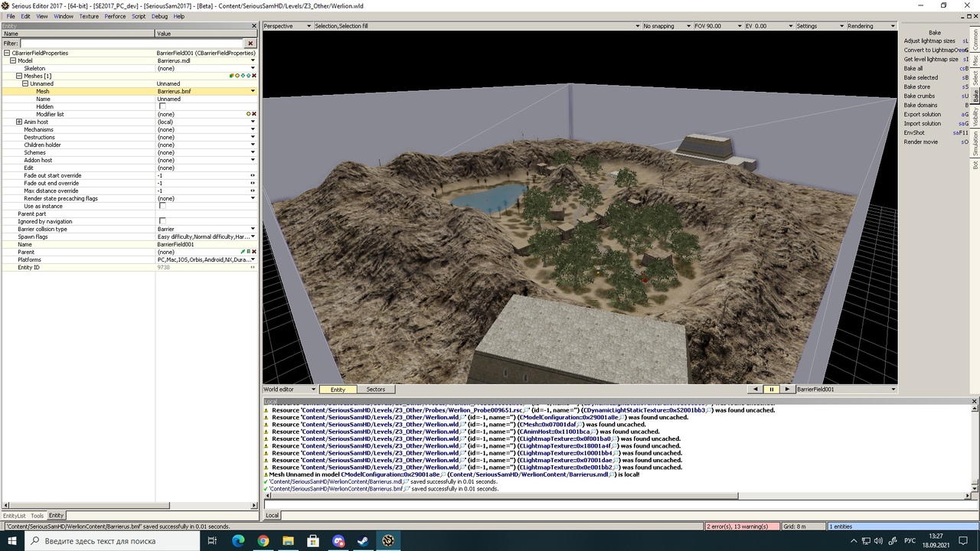The width and height of the screenshot is (980, 551).
Task: Clear the Parent property value
Action: coord(253,252)
